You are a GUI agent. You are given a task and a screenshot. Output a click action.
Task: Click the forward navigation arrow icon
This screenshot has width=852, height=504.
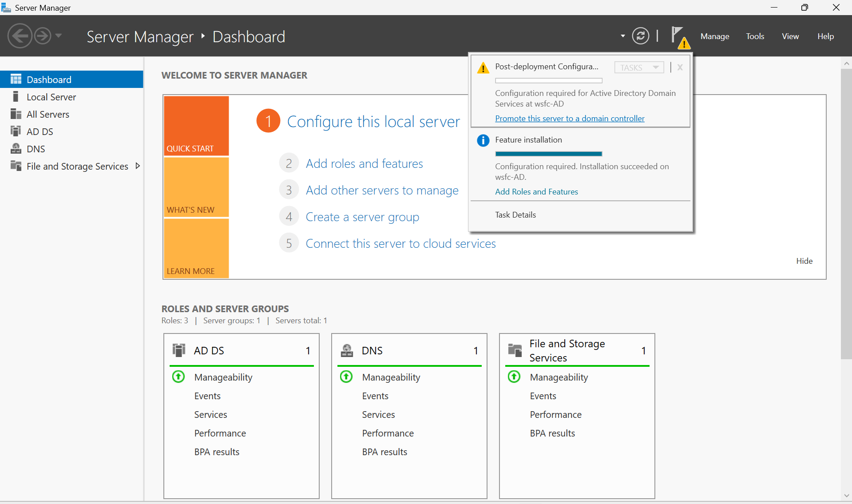point(43,36)
